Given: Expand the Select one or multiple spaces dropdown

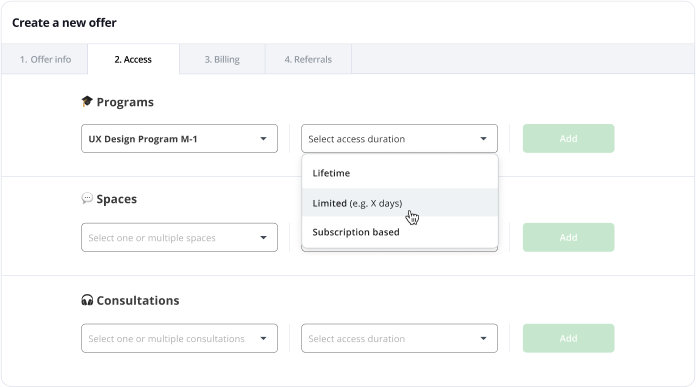Looking at the screenshot, I should tap(179, 237).
